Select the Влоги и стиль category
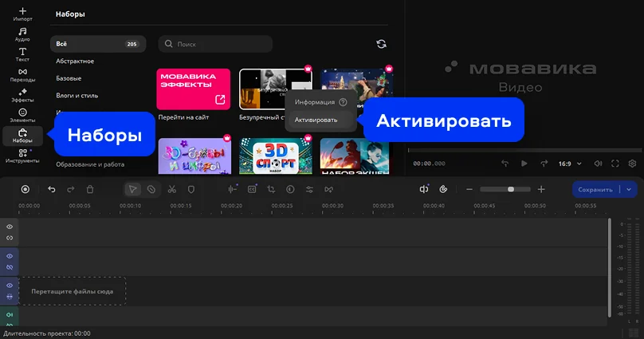 click(x=77, y=96)
